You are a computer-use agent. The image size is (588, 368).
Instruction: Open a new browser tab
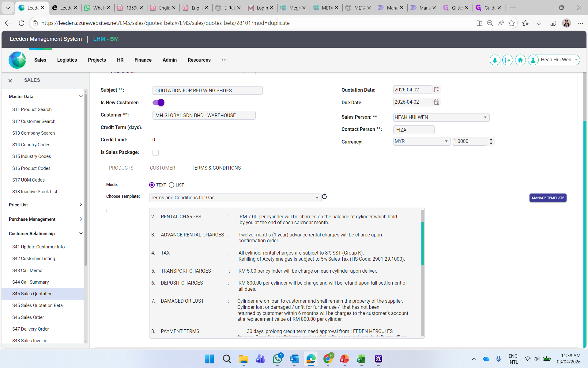point(513,8)
